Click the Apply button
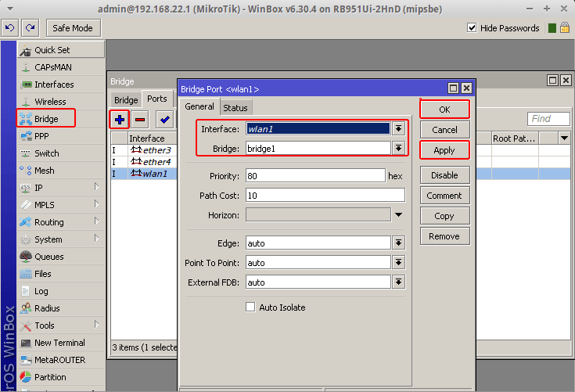The width and height of the screenshot is (575, 392). coord(444,150)
